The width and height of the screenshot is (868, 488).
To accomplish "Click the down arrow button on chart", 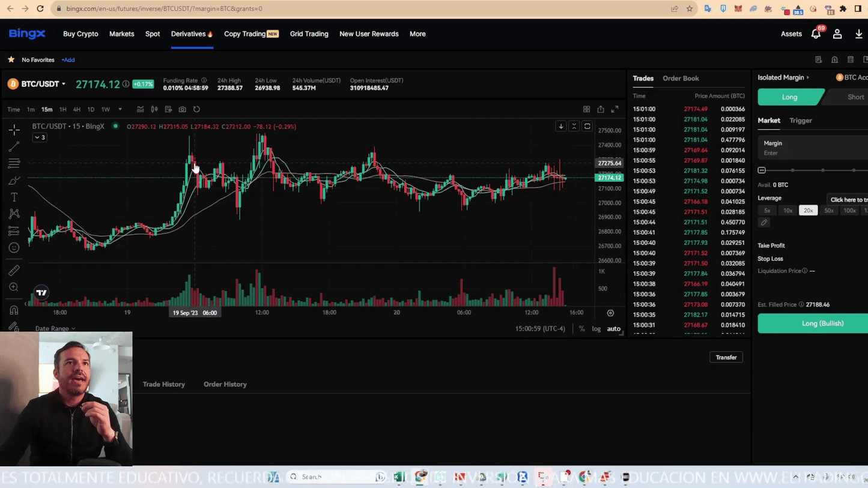I will point(560,126).
